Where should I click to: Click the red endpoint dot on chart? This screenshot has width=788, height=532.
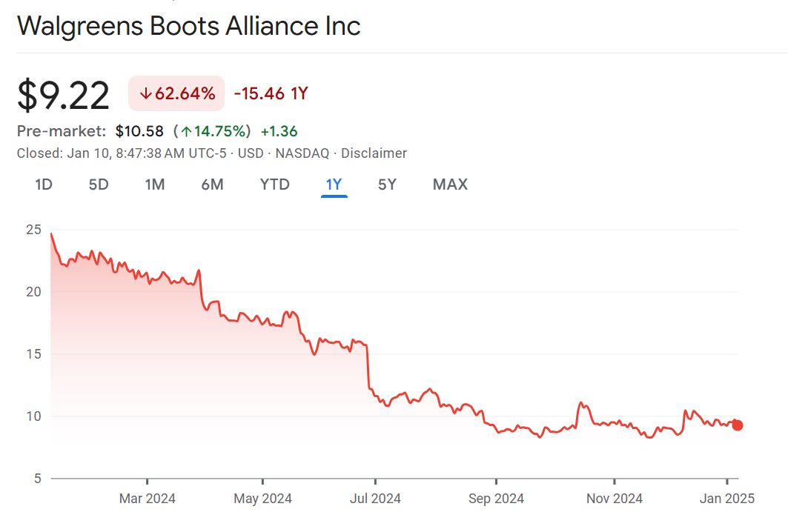[x=737, y=425]
